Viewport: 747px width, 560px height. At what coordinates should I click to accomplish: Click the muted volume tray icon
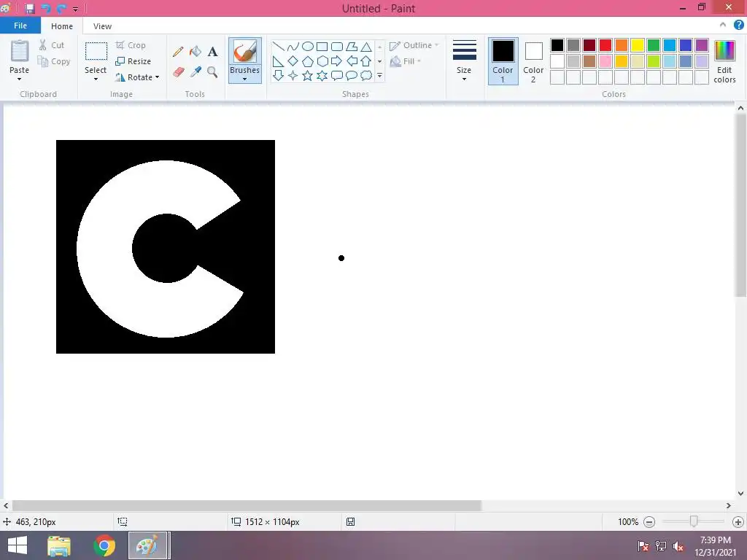click(678, 545)
